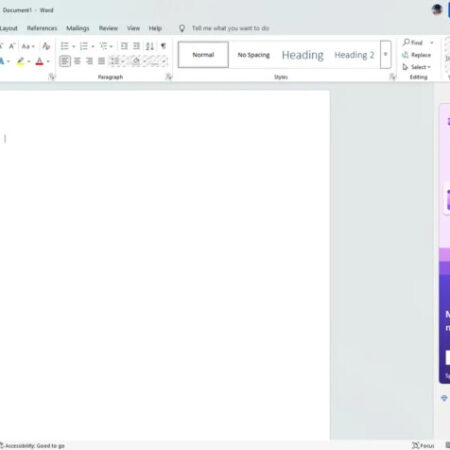Expand the Styles gallery arrow
Viewport: 450px width, 450px height.
386,55
